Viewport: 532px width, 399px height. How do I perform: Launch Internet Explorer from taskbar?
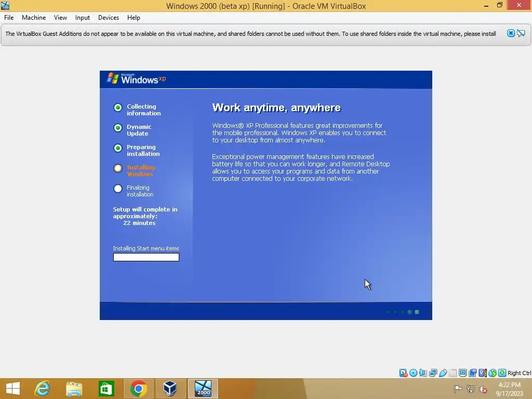(x=43, y=389)
